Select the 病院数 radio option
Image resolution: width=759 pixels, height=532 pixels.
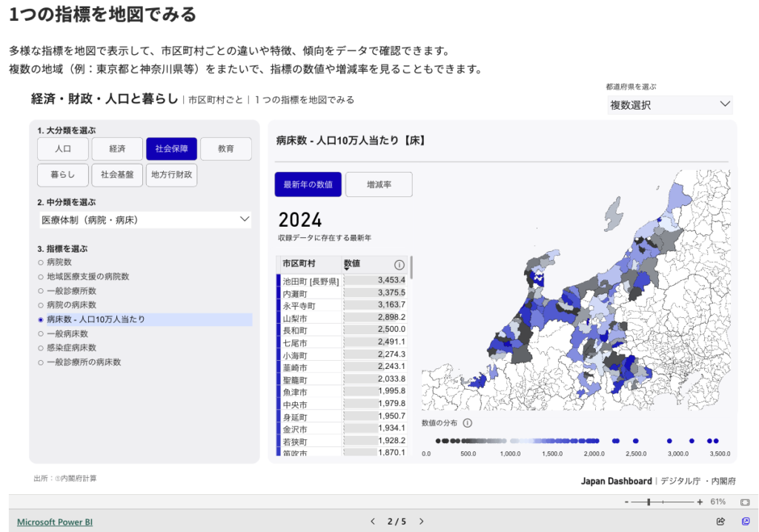point(59,262)
